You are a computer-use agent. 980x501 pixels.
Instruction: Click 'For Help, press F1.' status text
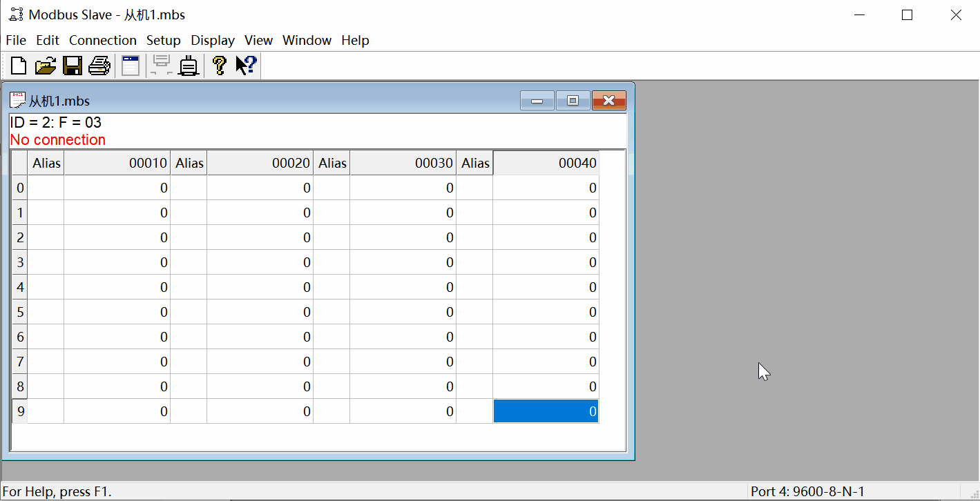pyautogui.click(x=57, y=492)
